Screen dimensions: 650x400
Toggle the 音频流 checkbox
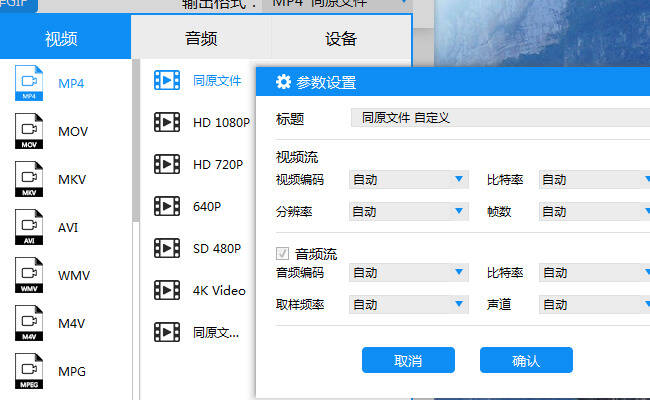[x=282, y=253]
